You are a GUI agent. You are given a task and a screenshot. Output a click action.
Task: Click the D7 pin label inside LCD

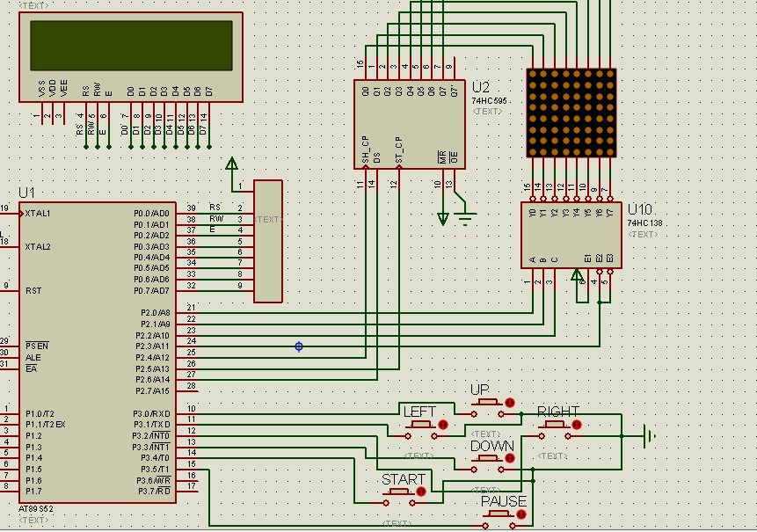(x=209, y=91)
